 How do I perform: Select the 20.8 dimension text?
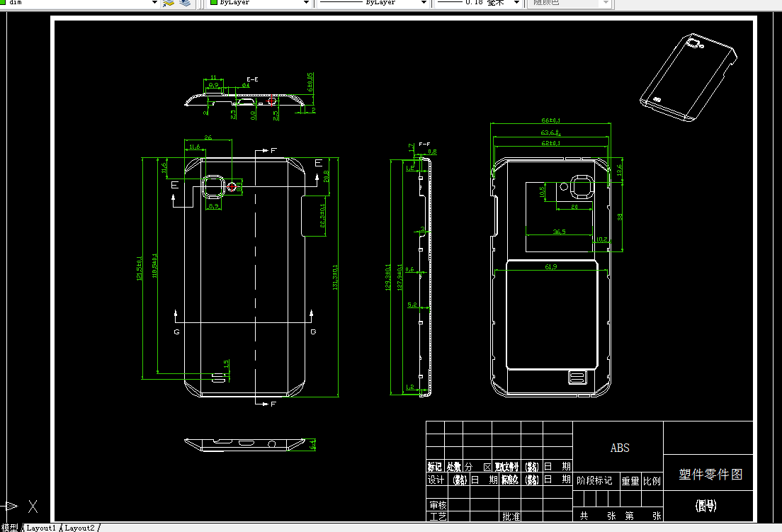(326, 176)
